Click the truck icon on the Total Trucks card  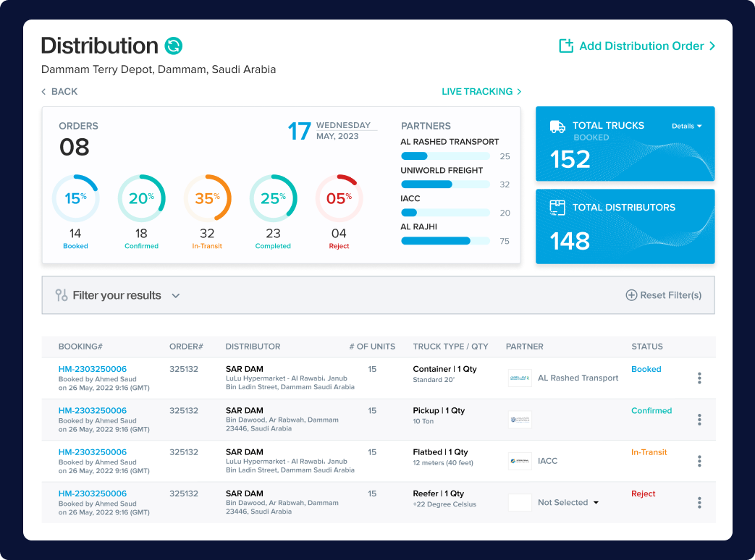[x=557, y=126]
